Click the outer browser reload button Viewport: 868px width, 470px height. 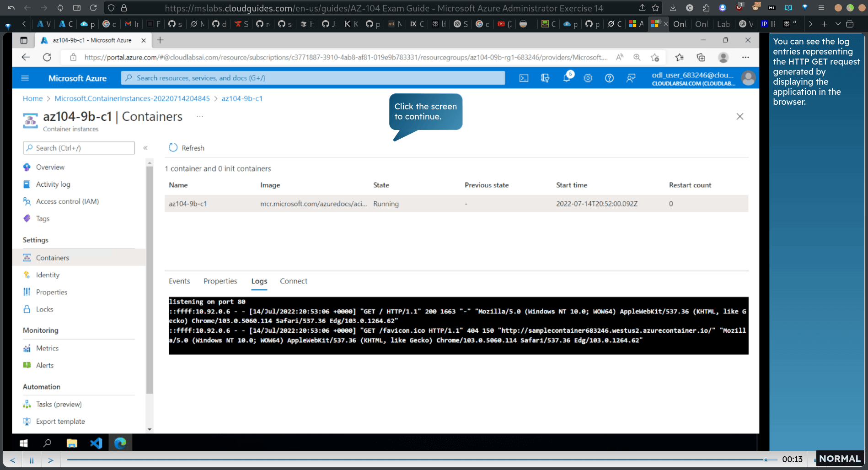coord(93,8)
